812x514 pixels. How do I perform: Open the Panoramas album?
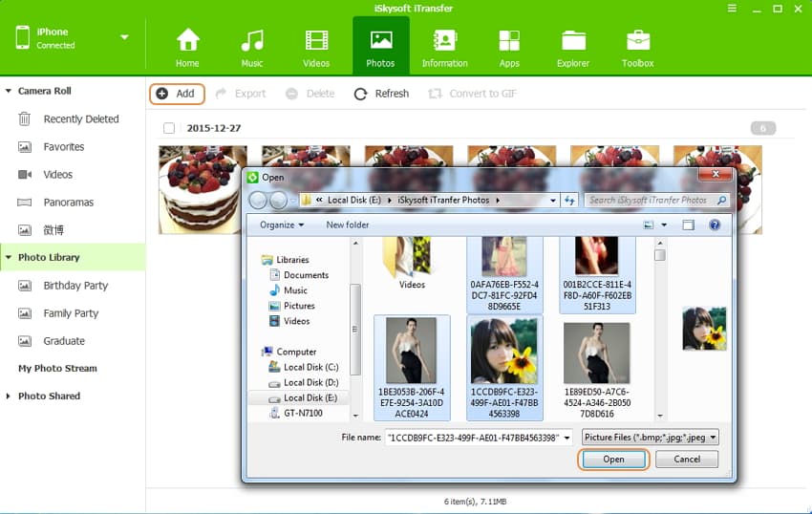(x=69, y=203)
